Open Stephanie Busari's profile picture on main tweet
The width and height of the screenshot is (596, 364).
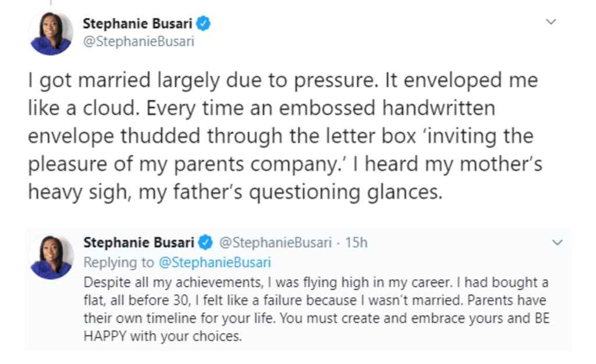51,33
